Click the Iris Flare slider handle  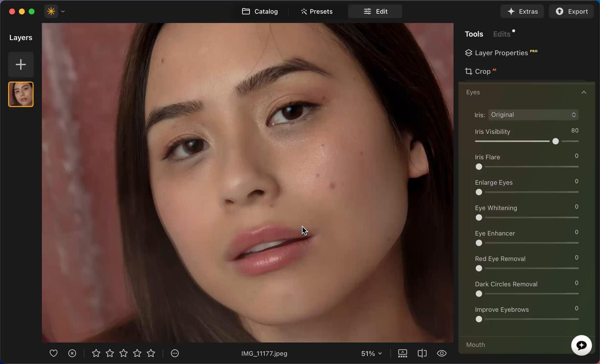[479, 167]
